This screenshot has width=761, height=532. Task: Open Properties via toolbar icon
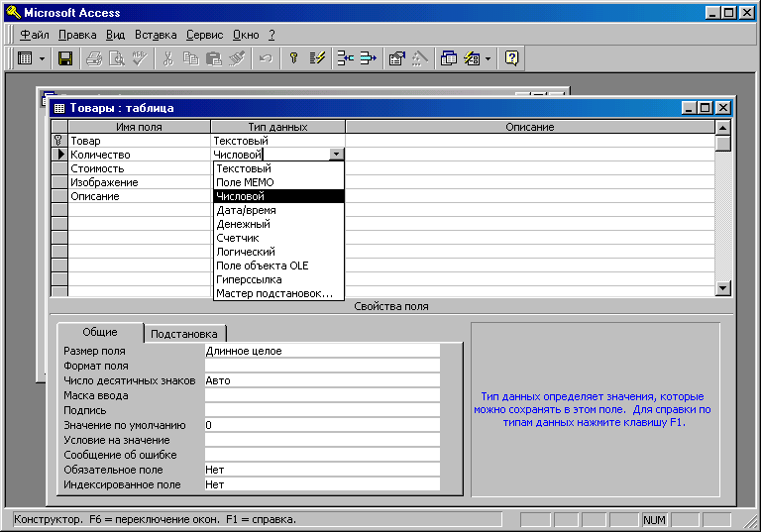tap(397, 58)
